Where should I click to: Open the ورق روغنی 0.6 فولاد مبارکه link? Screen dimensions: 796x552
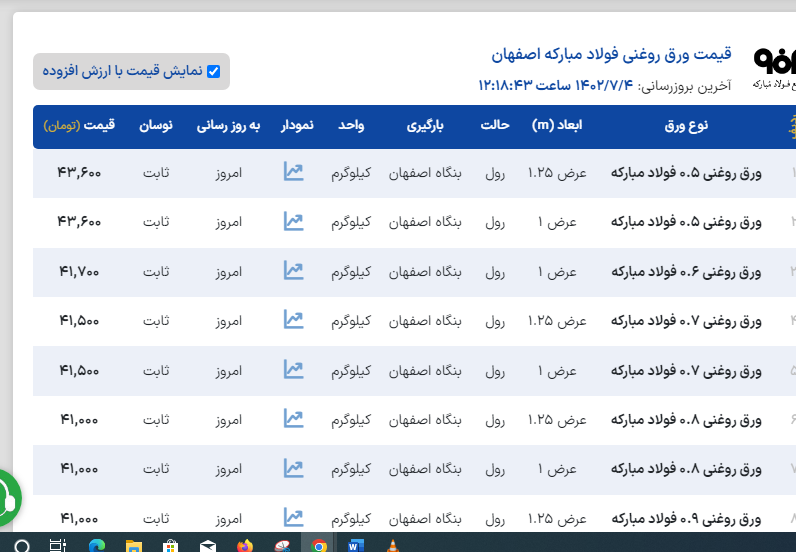(x=686, y=271)
